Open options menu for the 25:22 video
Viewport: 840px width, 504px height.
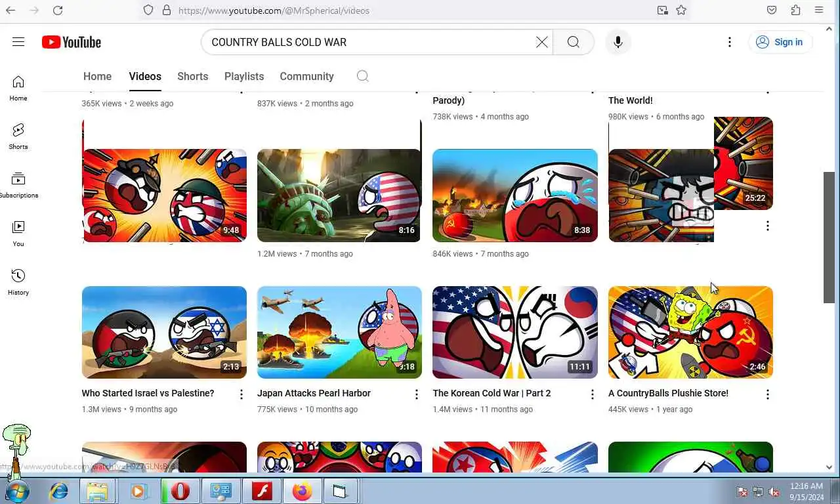click(x=767, y=226)
